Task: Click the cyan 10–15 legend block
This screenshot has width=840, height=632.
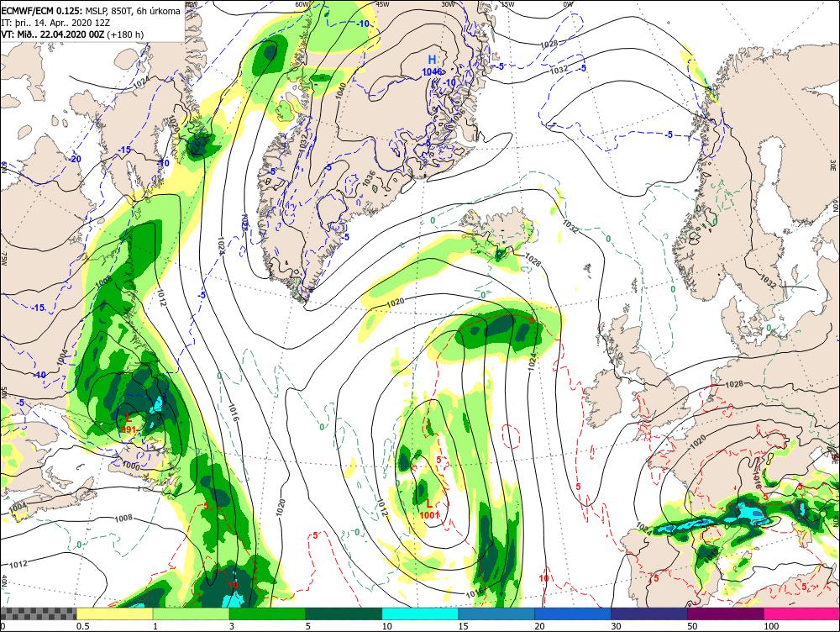Action: click(x=420, y=614)
